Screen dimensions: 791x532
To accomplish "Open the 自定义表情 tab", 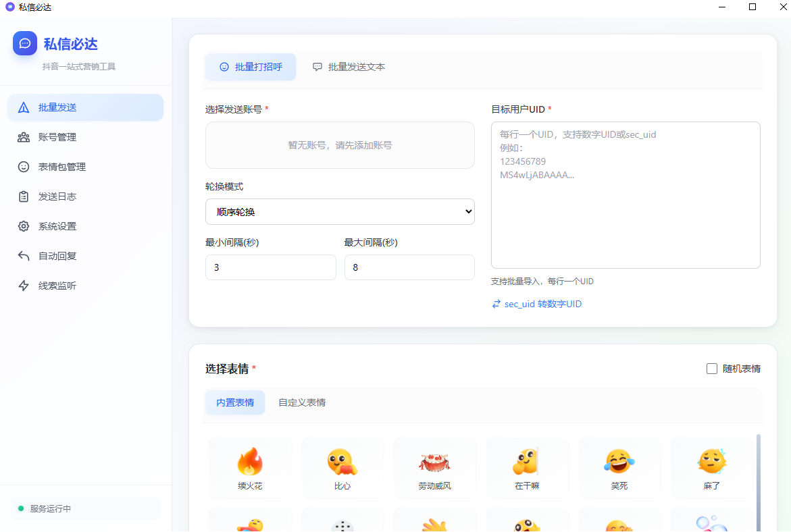I will (302, 402).
